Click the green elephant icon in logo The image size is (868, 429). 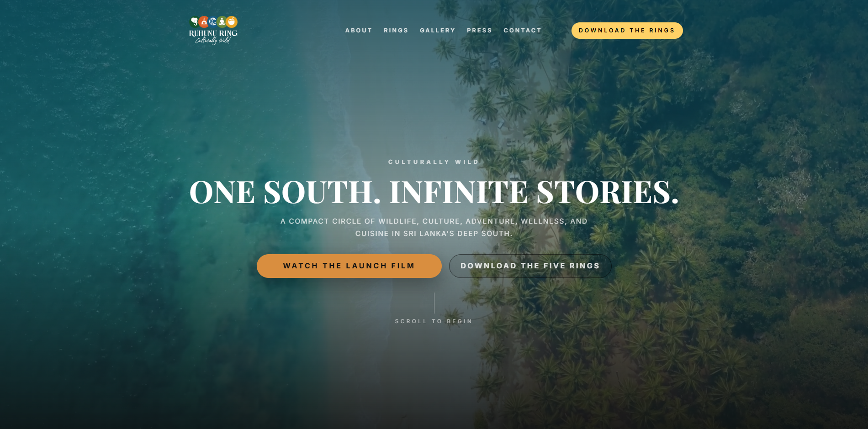[194, 21]
